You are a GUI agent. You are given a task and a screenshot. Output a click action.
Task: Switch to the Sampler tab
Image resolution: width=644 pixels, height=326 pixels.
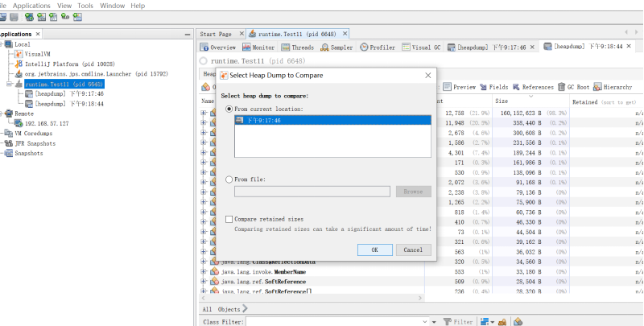click(x=337, y=47)
